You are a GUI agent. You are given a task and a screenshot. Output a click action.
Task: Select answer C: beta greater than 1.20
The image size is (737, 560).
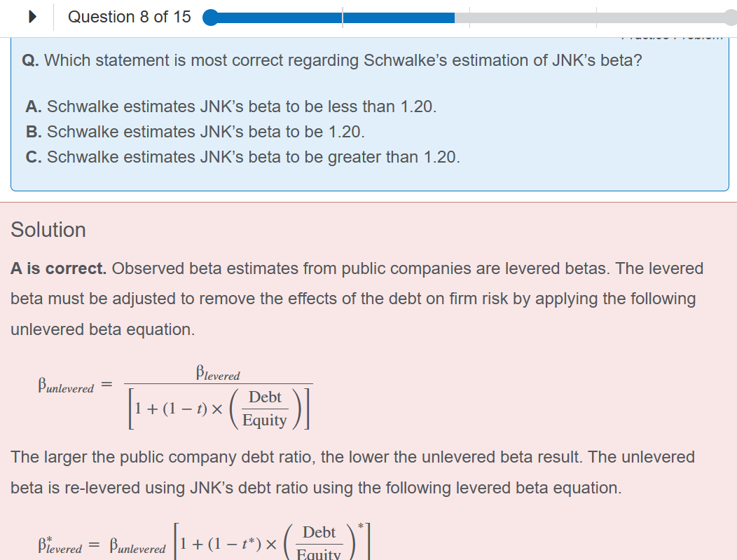(x=243, y=157)
